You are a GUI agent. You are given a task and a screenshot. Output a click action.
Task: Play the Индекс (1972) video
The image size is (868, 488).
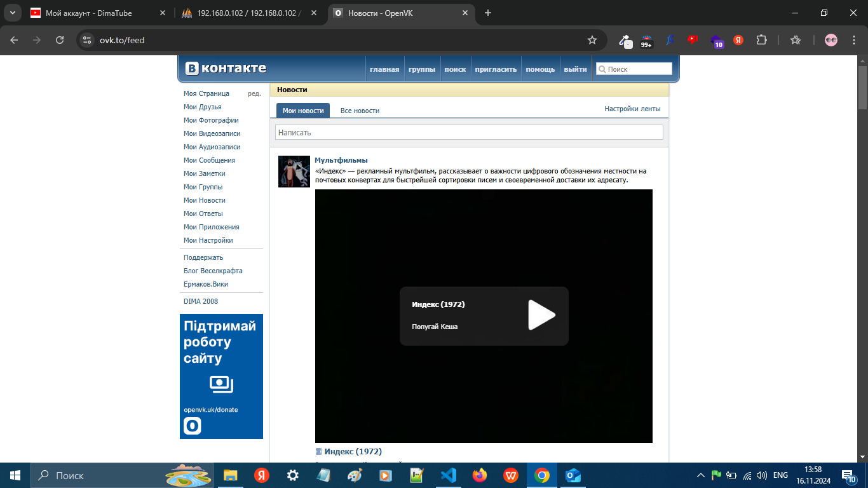click(541, 315)
